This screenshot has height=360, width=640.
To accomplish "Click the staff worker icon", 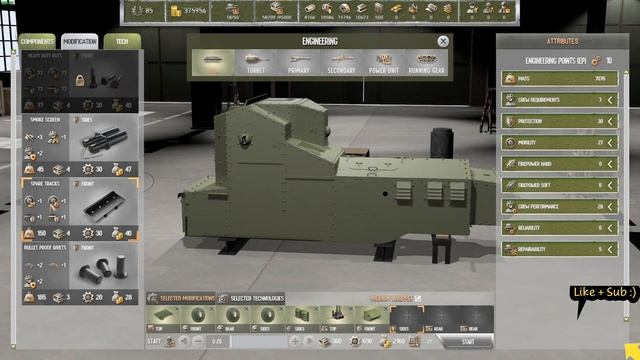I will 169,341.
